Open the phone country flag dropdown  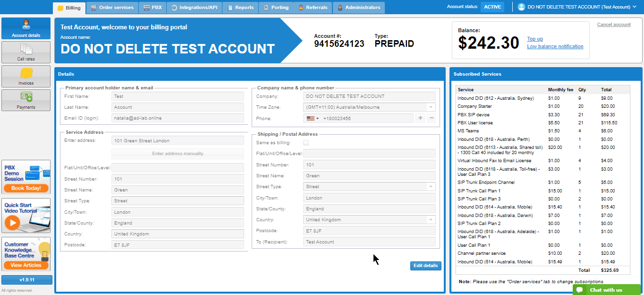(x=313, y=118)
